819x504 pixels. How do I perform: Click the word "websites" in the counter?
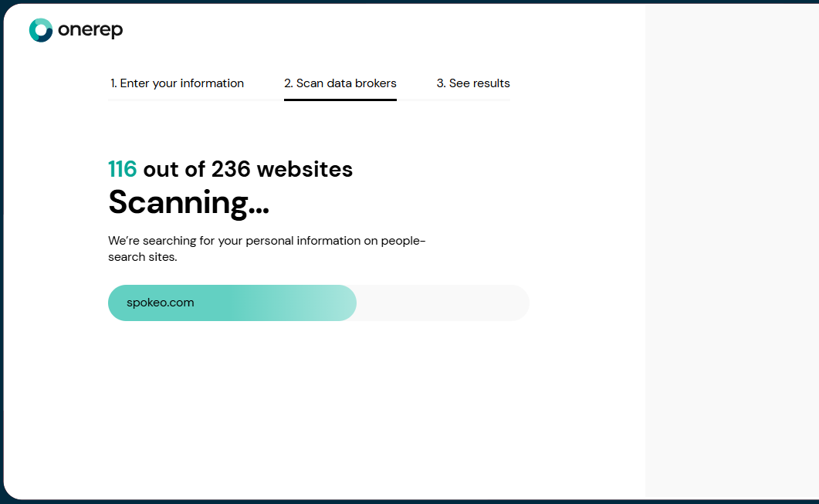304,169
